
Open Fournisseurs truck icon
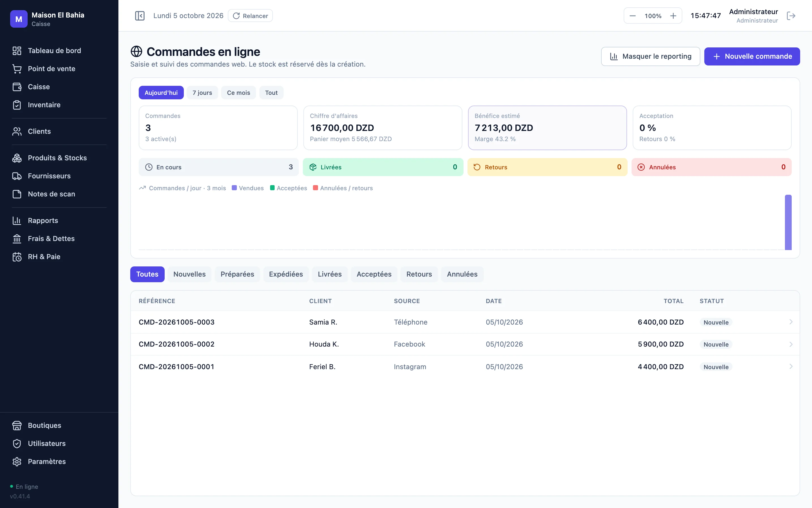17,176
